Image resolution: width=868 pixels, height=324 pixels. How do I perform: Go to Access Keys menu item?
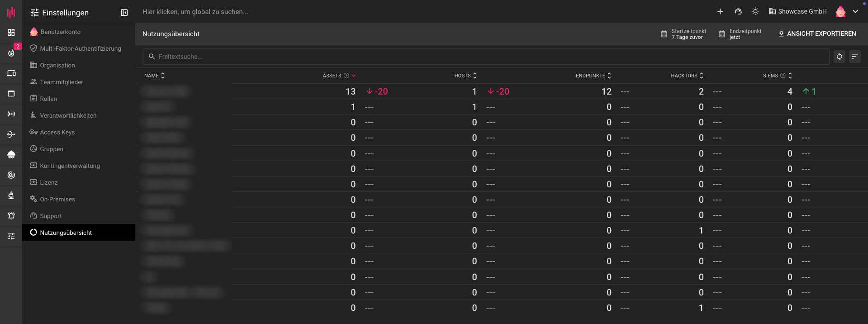(57, 132)
